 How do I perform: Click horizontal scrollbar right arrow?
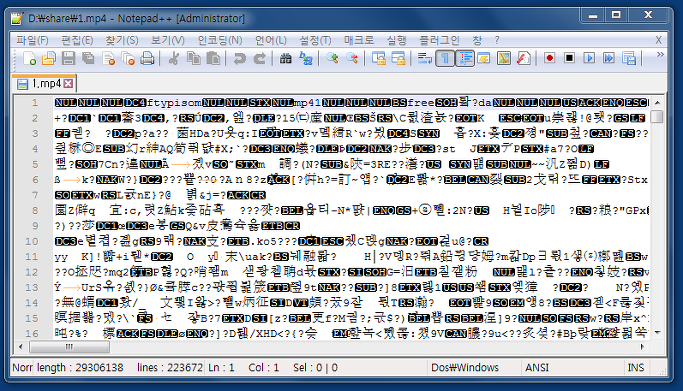642,347
